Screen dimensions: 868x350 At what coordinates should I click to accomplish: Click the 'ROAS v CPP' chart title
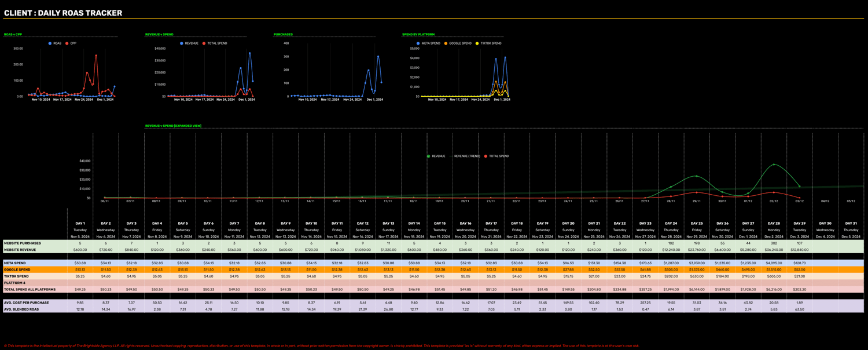pos(13,35)
